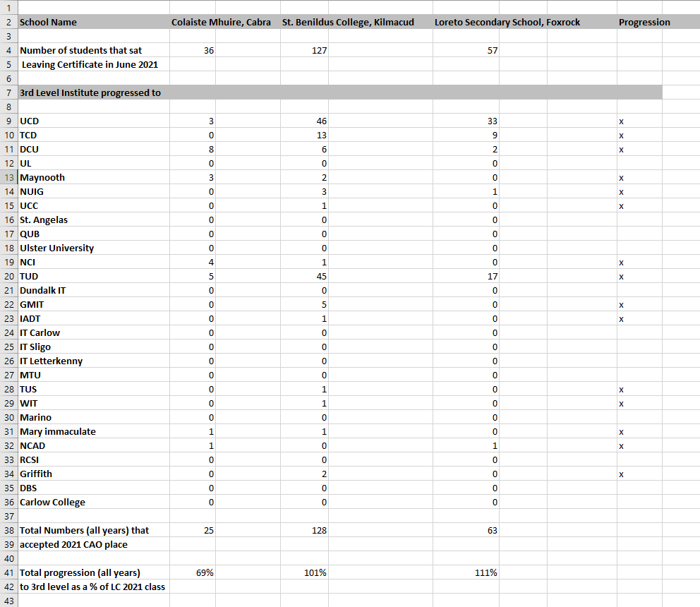Select the "Loreto Secondary School, Foxrock" heading cell
Viewport: 700px width, 607px height.
[x=507, y=22]
